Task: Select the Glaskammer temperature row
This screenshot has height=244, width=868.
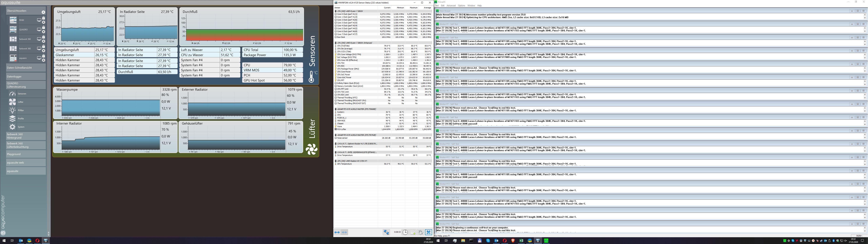Action: (x=84, y=55)
